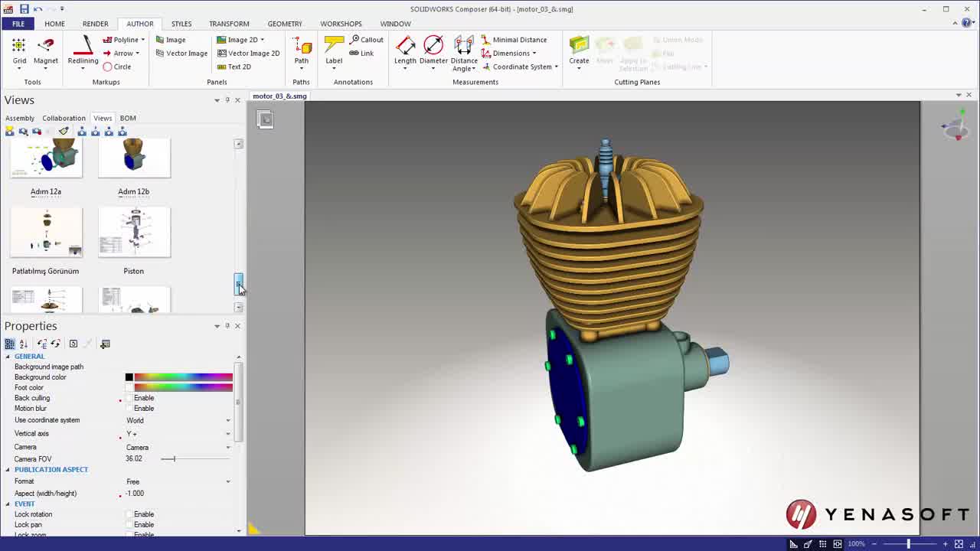Enable the Back culling checkbox
This screenshot has width=980, height=551.
pyautogui.click(x=129, y=398)
